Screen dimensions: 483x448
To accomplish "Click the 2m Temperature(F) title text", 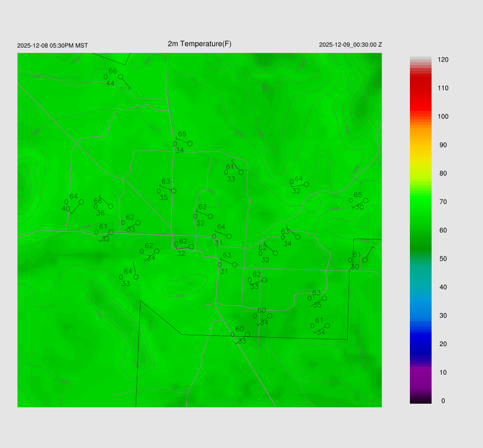I will click(x=200, y=44).
